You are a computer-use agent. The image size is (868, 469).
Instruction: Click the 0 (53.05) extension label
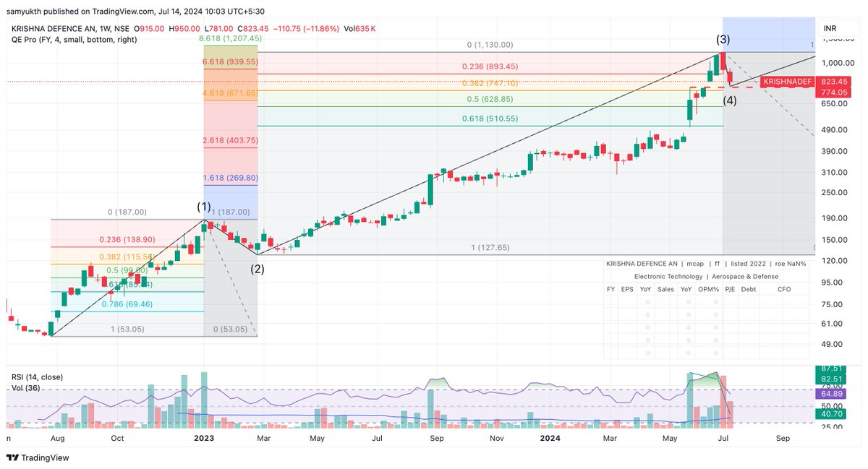230,329
